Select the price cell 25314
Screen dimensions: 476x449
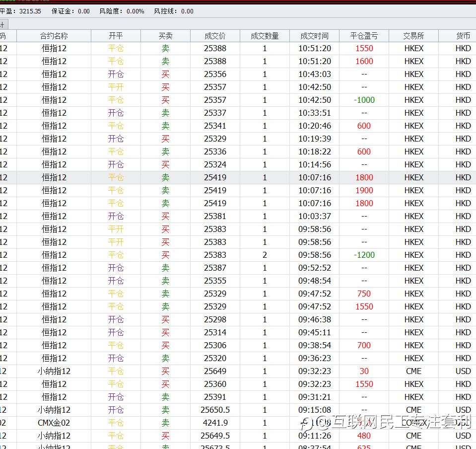coord(215,332)
